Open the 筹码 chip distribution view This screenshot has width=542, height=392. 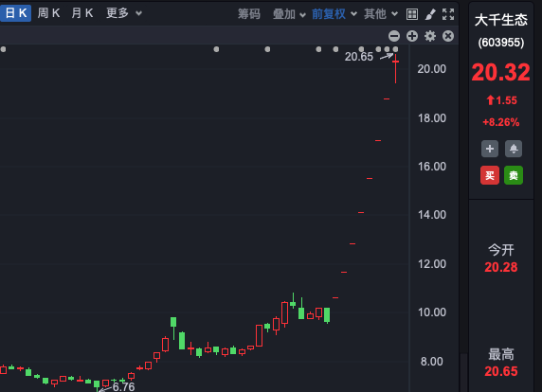[249, 14]
